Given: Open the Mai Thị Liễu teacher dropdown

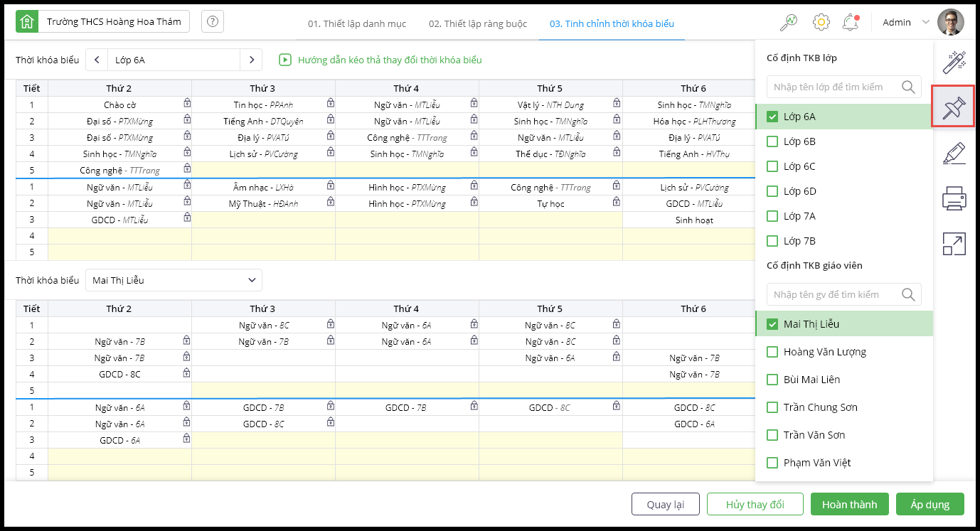Looking at the screenshot, I should [174, 280].
